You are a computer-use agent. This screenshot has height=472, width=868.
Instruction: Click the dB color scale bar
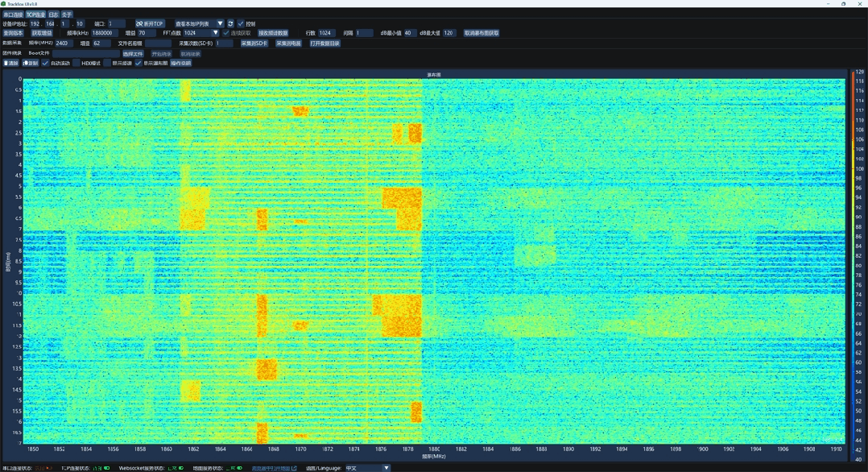tap(853, 265)
